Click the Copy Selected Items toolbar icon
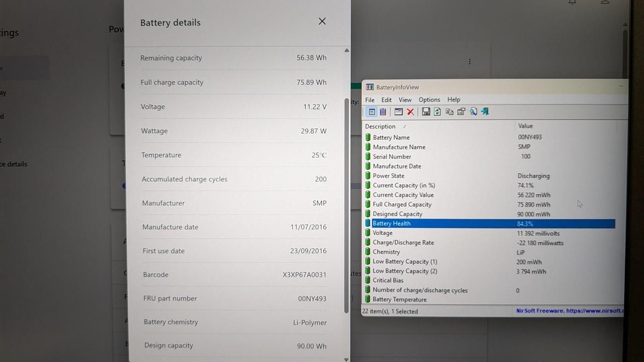The height and width of the screenshot is (362, 644). tap(449, 112)
